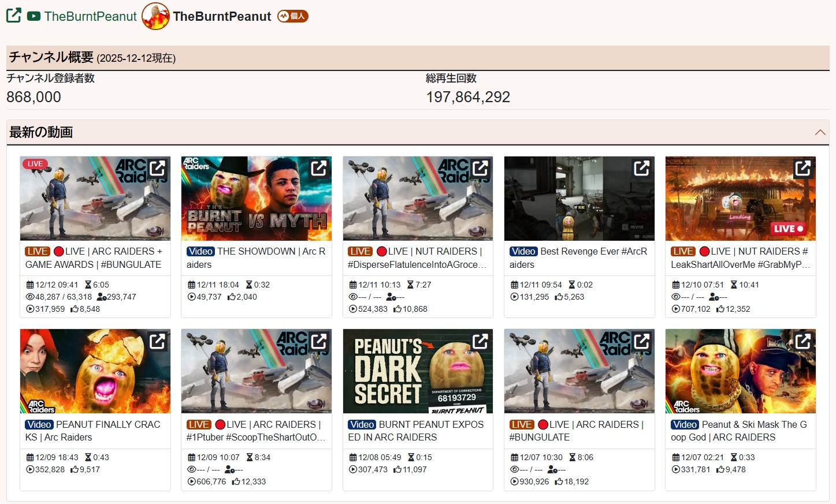This screenshot has height=504, width=836.
Task: Click the open-external icon on PEANUT FINALLY CRACKS thumbnail
Action: coord(157,342)
